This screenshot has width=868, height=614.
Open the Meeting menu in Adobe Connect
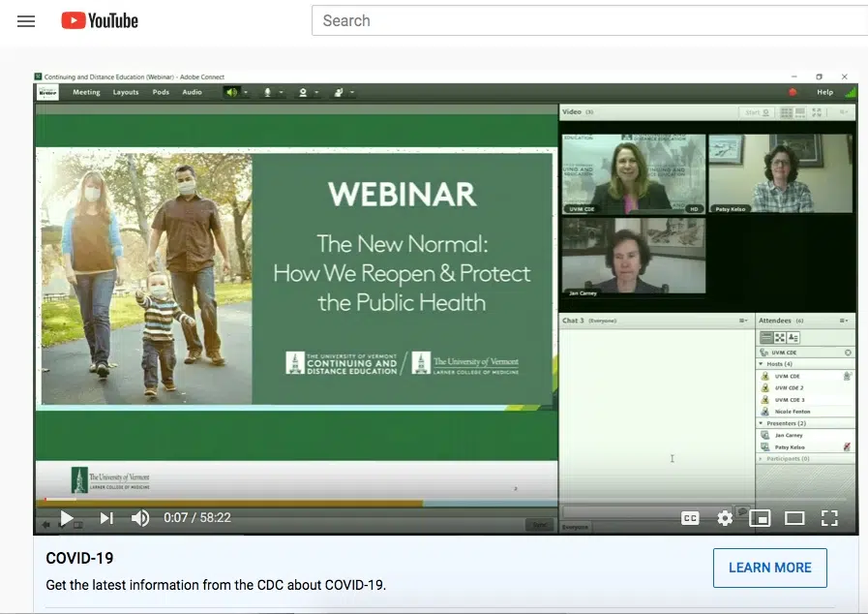pyautogui.click(x=86, y=92)
